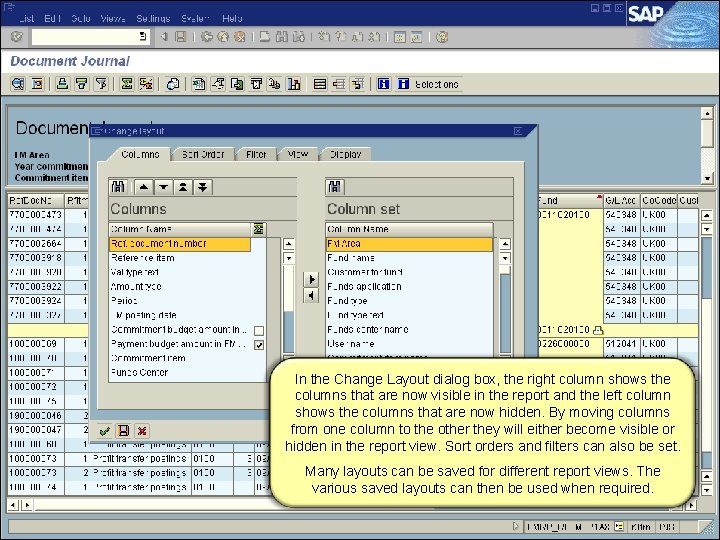Switch to the Filter tab
Image resolution: width=720 pixels, height=540 pixels.
coord(256,154)
